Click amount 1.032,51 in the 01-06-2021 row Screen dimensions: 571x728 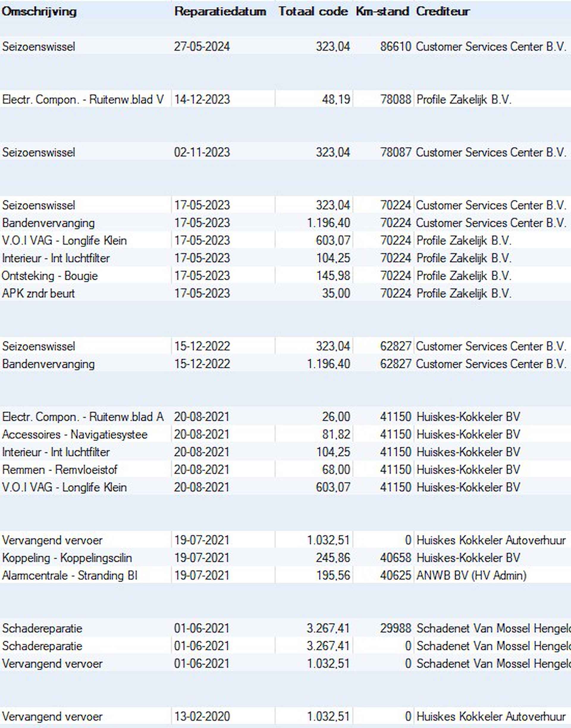(x=329, y=664)
